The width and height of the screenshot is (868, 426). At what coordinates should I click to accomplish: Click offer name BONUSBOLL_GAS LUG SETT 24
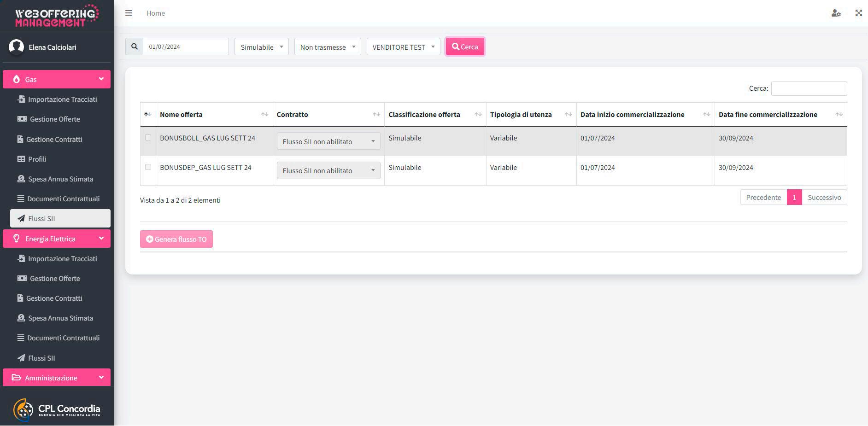(207, 138)
